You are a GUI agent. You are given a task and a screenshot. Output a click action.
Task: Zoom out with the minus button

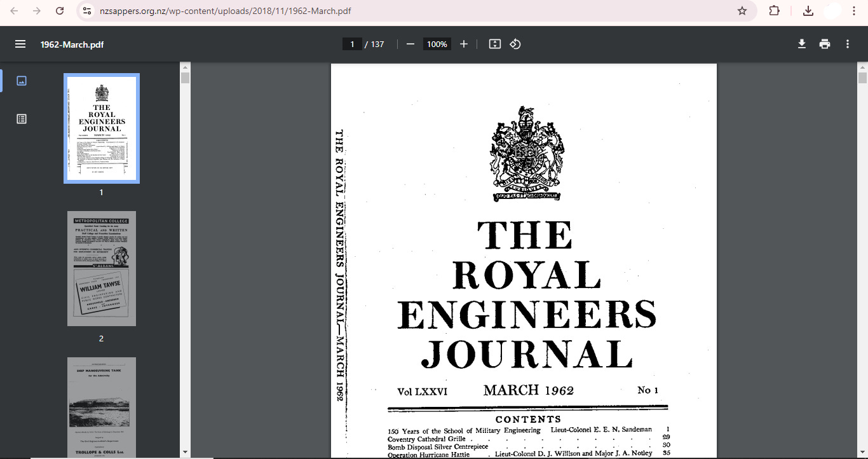point(410,44)
